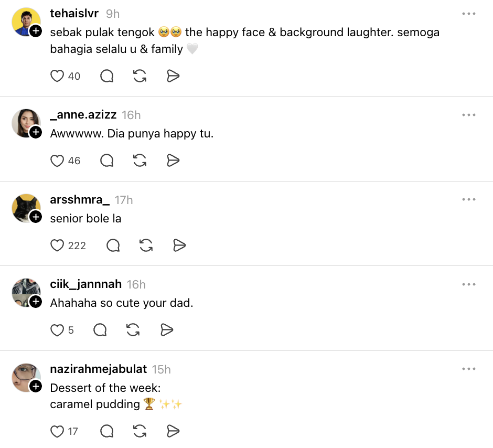
Task: Open more options for tehaislvr's comment
Action: 469,14
